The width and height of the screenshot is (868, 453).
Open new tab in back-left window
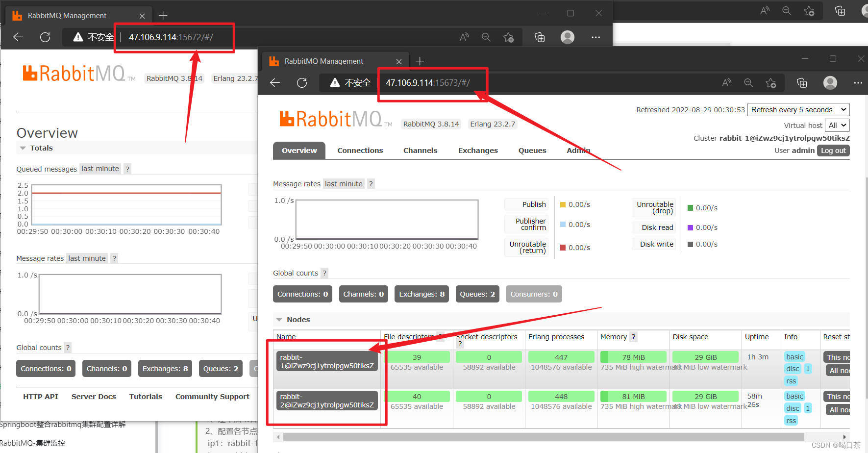click(163, 16)
